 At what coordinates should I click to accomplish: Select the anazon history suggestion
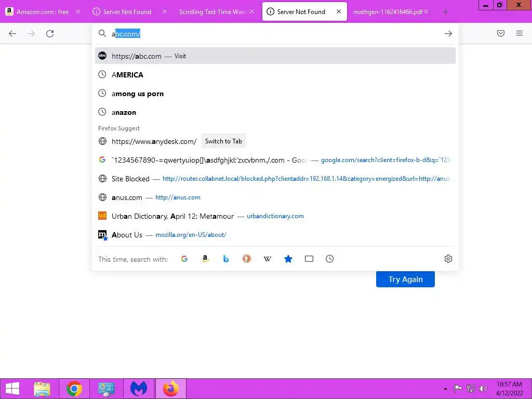point(275,112)
